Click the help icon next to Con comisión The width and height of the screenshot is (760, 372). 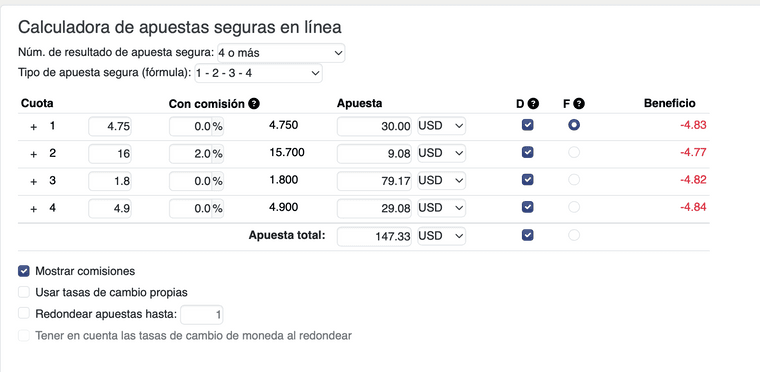point(254,103)
